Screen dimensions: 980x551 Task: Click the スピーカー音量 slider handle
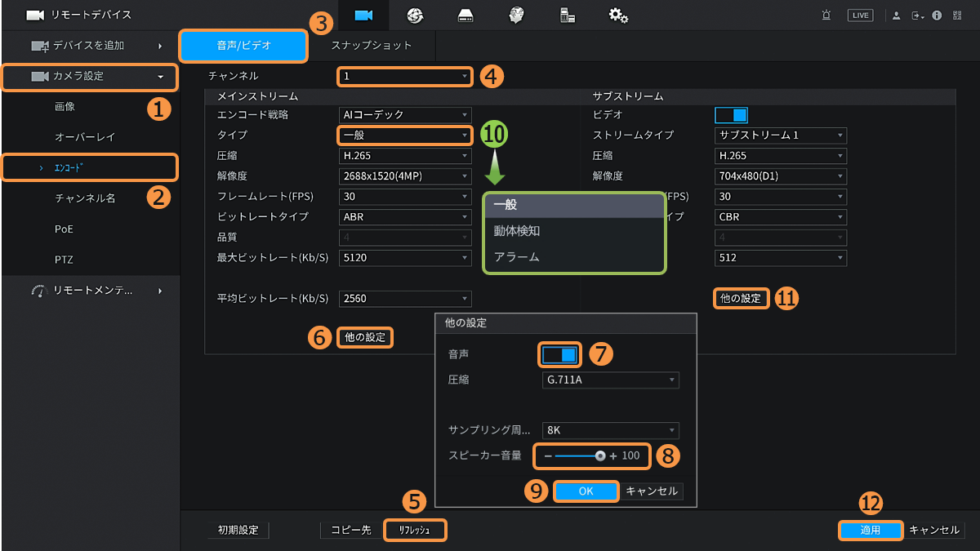tap(600, 456)
